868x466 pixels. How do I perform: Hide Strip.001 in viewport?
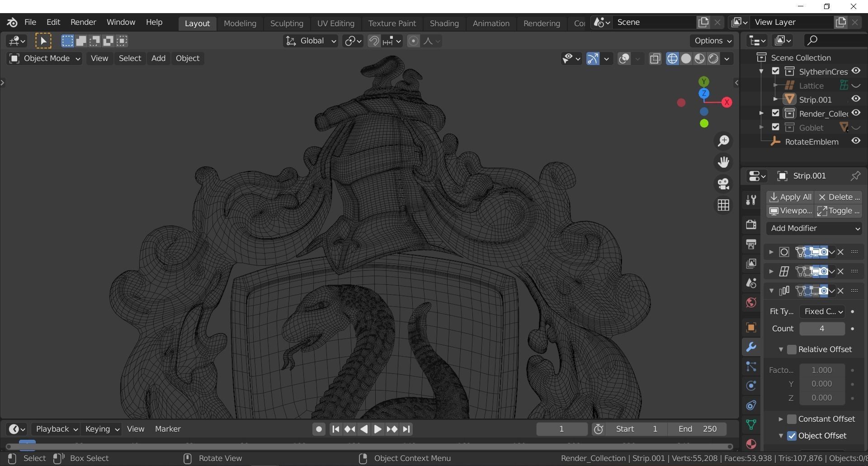tap(856, 99)
